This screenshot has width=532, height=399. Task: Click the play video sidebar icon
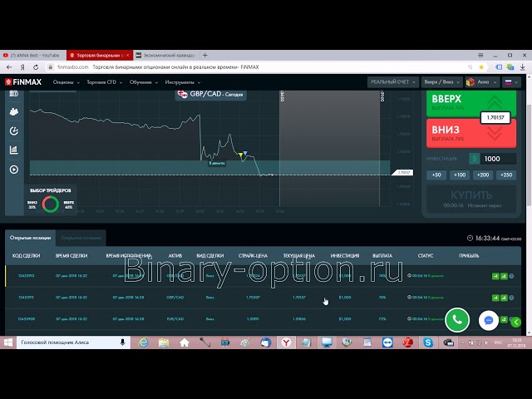[x=13, y=170]
